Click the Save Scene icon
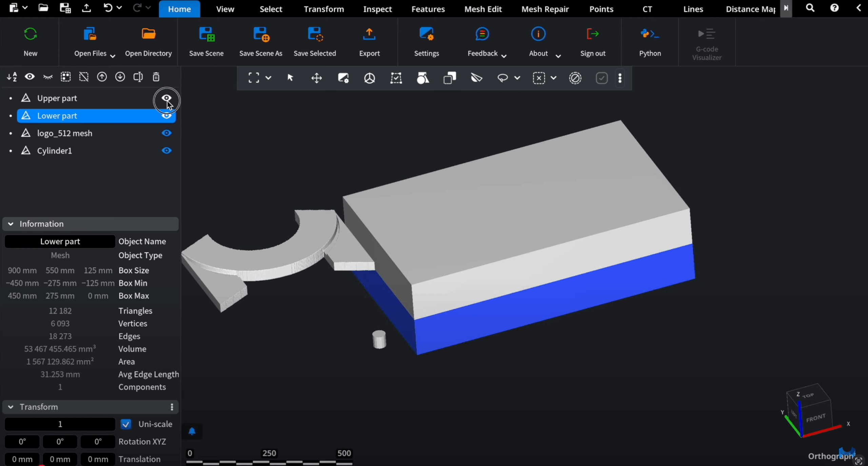 [206, 35]
